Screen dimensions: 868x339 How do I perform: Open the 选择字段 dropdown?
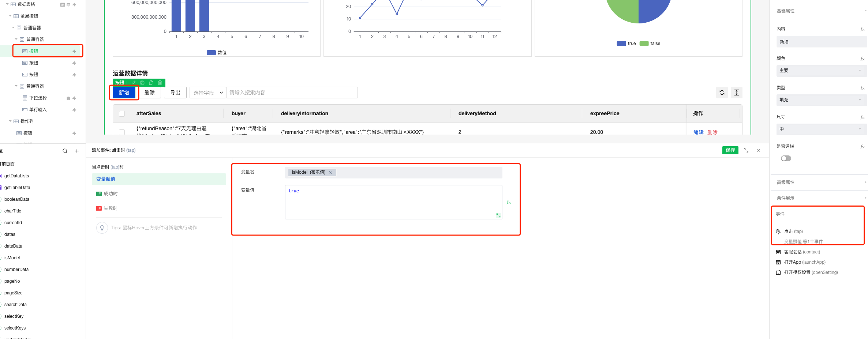[x=207, y=93]
